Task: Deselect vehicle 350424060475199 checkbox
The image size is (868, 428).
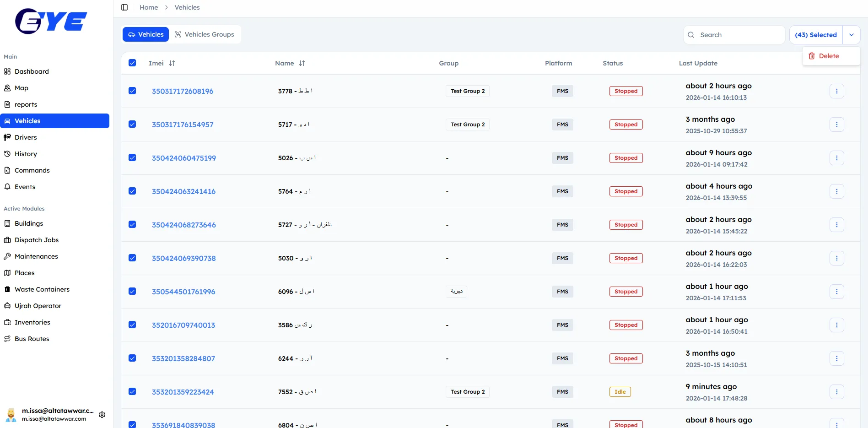Action: coord(132,158)
